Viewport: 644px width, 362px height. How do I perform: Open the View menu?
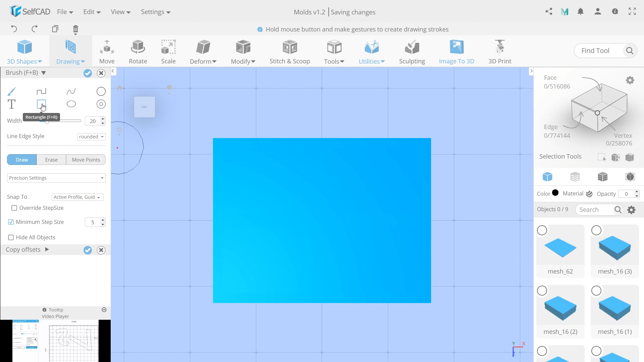pos(120,12)
